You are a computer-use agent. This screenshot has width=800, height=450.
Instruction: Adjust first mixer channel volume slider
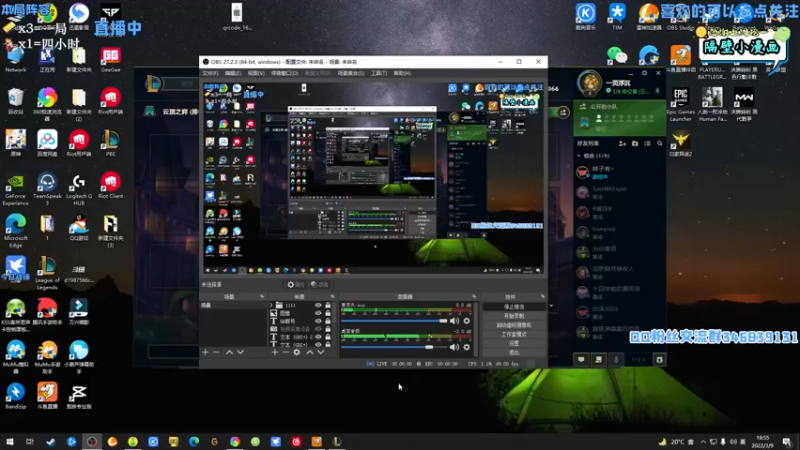(394, 321)
